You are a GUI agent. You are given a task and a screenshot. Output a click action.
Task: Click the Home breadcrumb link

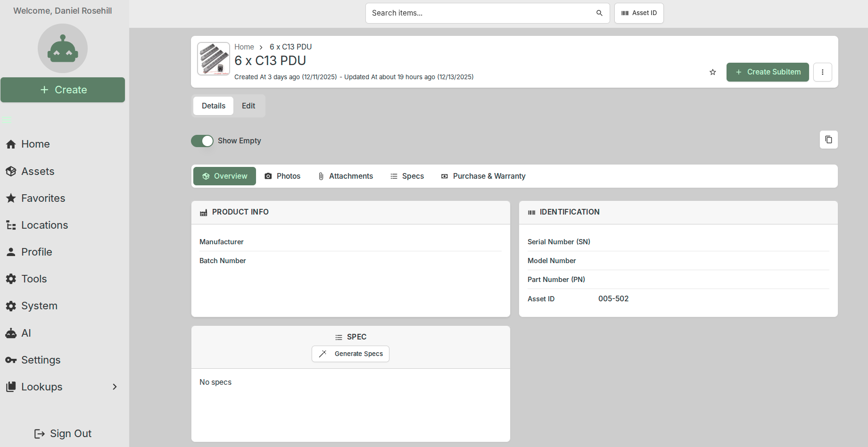click(244, 47)
